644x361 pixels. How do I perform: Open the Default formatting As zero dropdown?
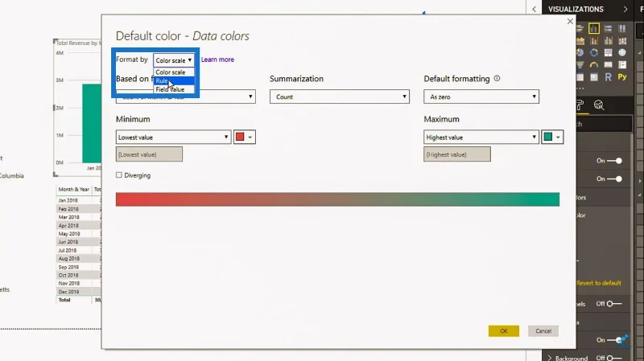tap(481, 96)
